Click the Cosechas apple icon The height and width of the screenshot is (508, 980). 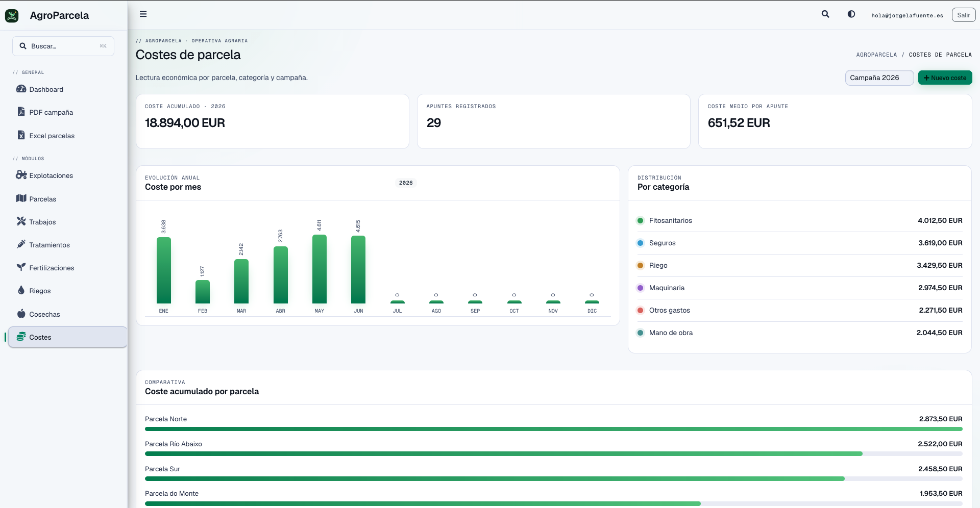(x=21, y=314)
